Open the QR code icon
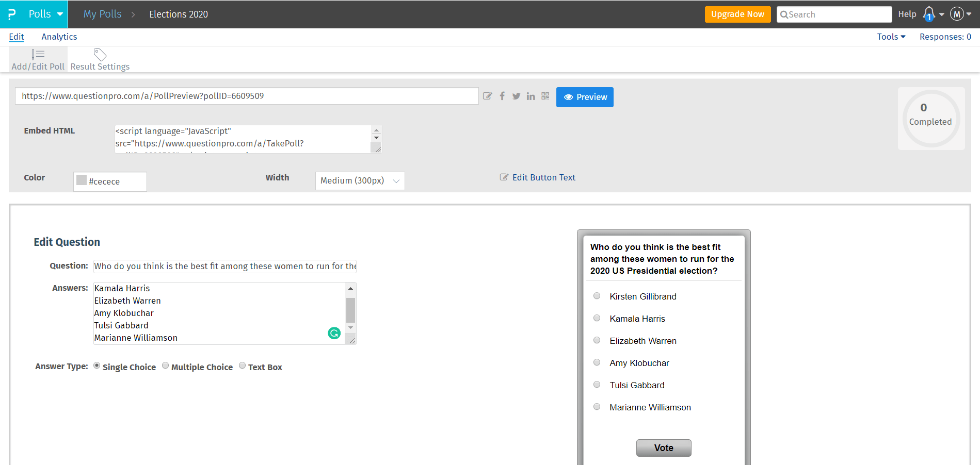This screenshot has height=465, width=980. coord(545,96)
